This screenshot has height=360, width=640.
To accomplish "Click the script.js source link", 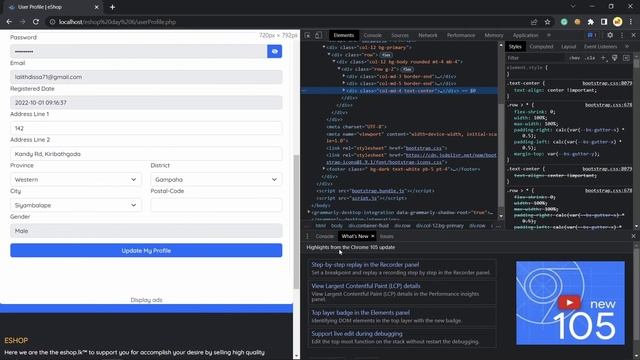I will click(x=364, y=198).
